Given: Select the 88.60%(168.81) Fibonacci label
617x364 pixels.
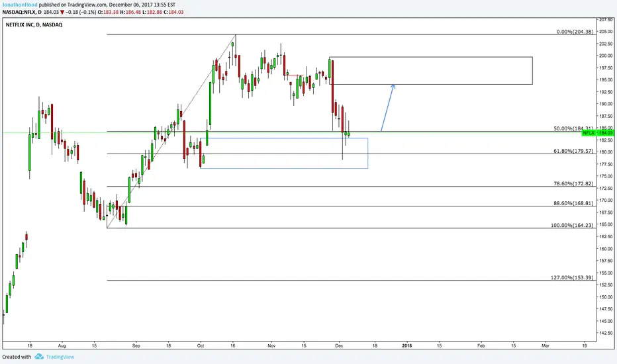Looking at the screenshot, I should coord(573,203).
